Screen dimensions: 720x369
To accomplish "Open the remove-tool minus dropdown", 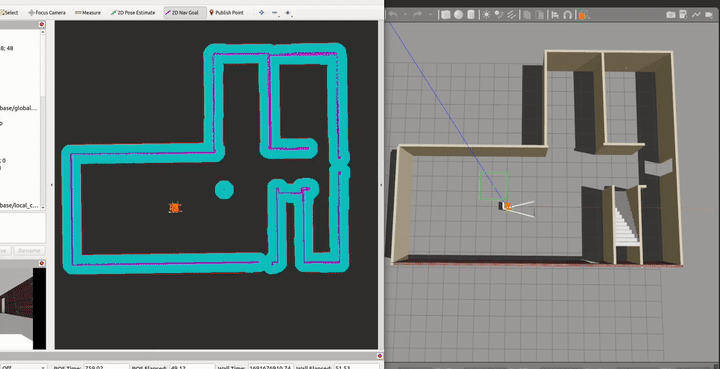I will point(275,13).
